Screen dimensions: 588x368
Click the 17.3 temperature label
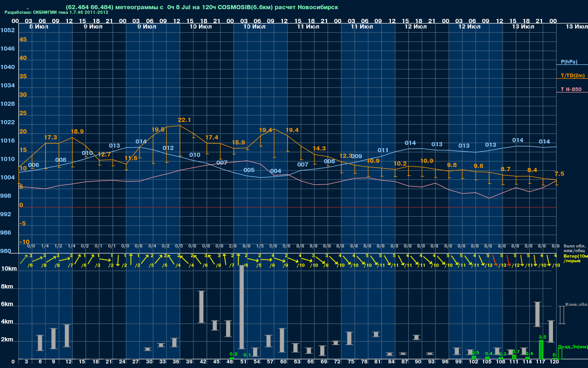point(51,138)
